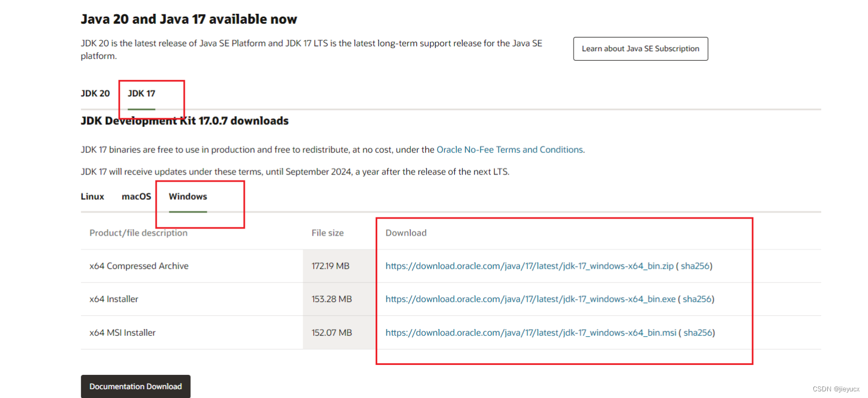
Task: Click the x64 MSI Installer row label
Action: point(122,333)
